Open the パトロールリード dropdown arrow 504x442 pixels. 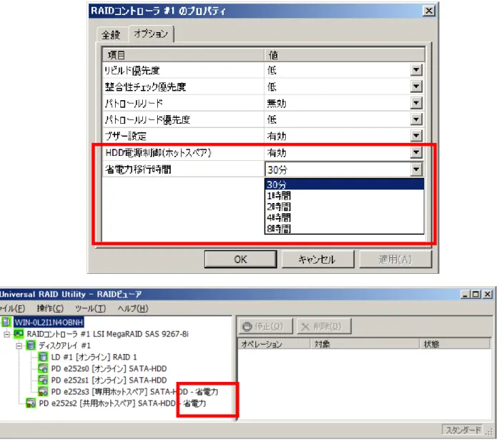[416, 103]
